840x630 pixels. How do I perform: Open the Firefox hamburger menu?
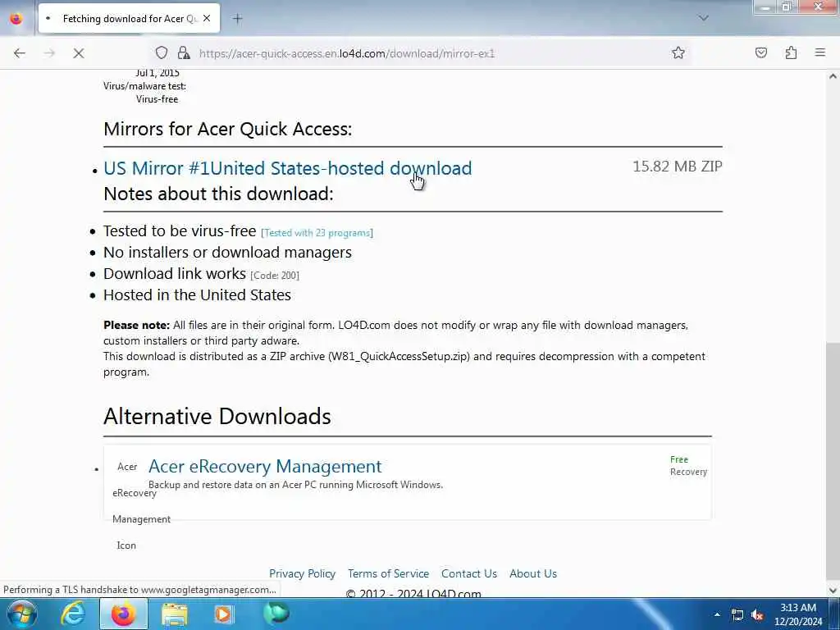click(820, 52)
